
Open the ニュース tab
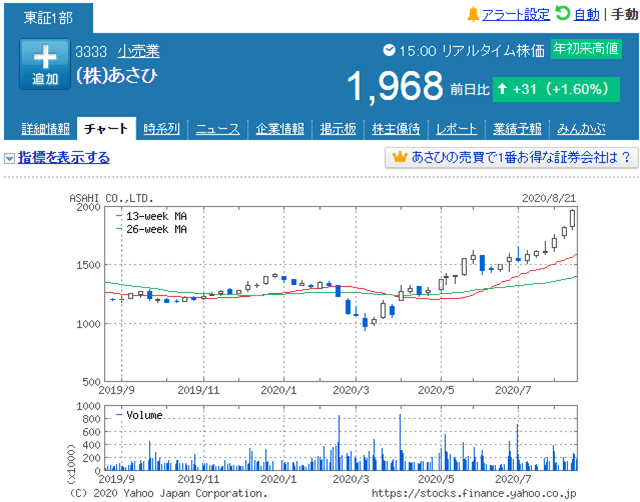(218, 129)
